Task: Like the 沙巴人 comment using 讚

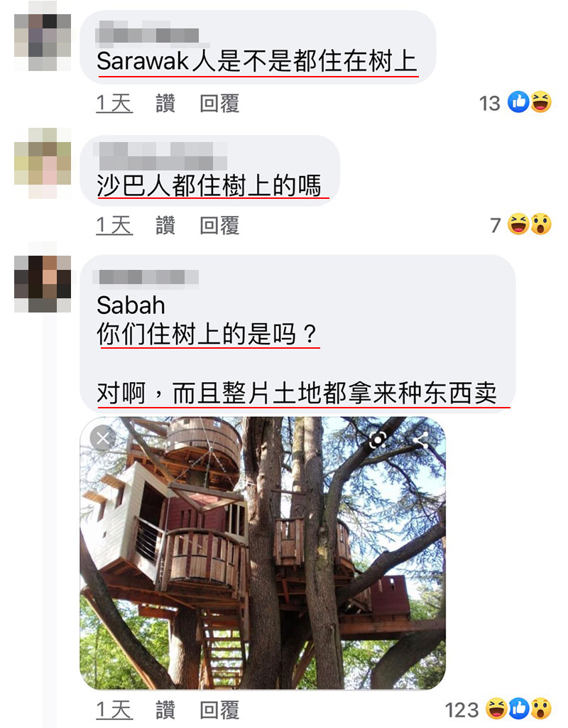Action: pyautogui.click(x=165, y=225)
